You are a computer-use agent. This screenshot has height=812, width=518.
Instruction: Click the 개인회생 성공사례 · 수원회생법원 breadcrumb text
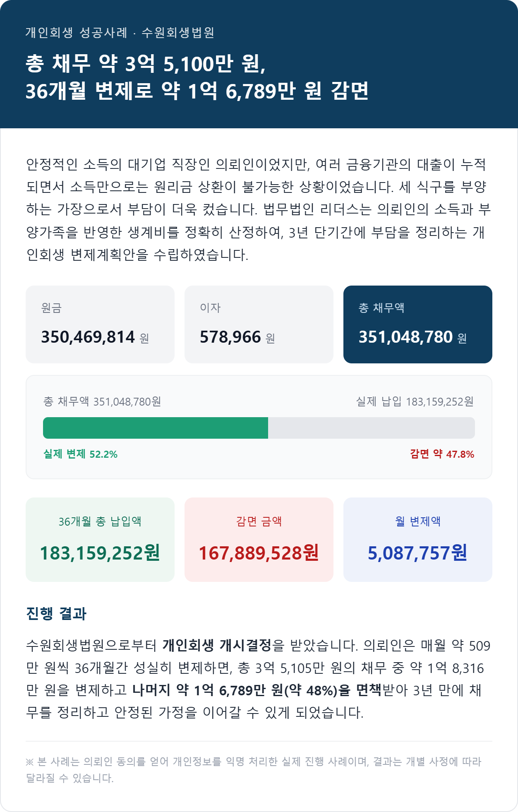click(120, 32)
